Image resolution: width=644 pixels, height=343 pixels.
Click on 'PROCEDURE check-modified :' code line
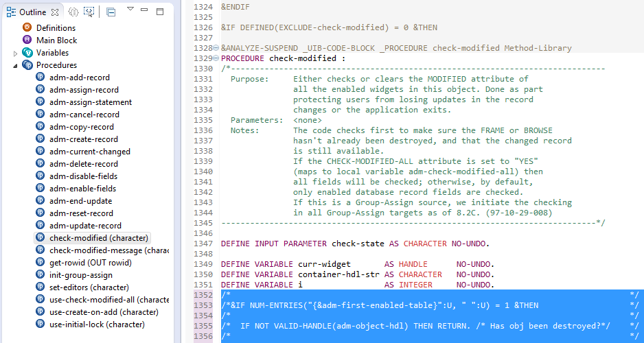(283, 58)
